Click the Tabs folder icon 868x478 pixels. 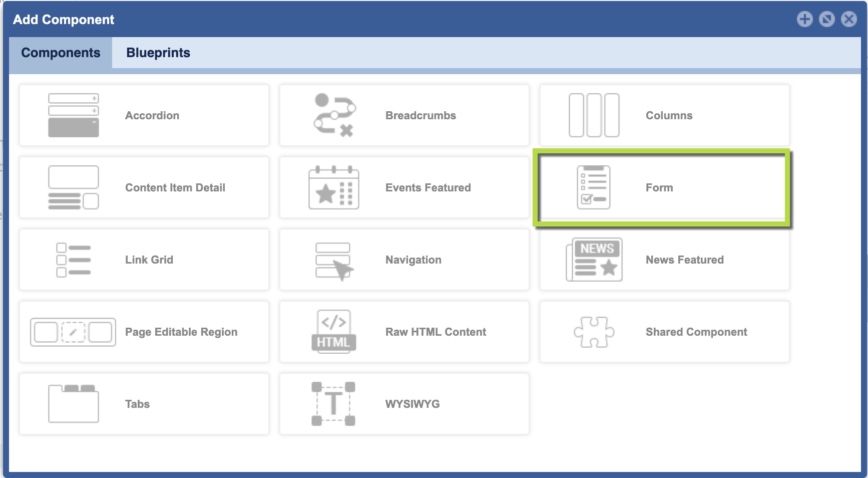[x=74, y=404]
